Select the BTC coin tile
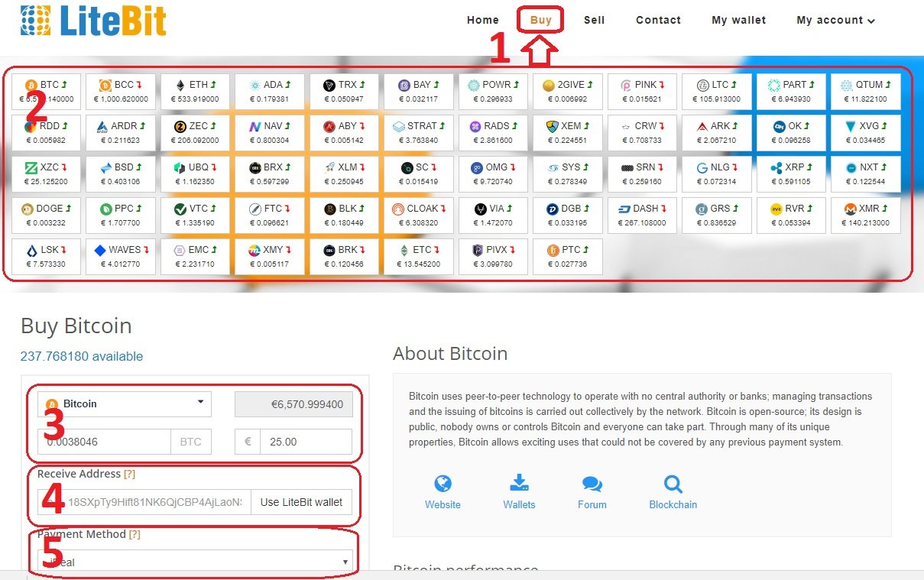924x580 pixels. pyautogui.click(x=47, y=92)
